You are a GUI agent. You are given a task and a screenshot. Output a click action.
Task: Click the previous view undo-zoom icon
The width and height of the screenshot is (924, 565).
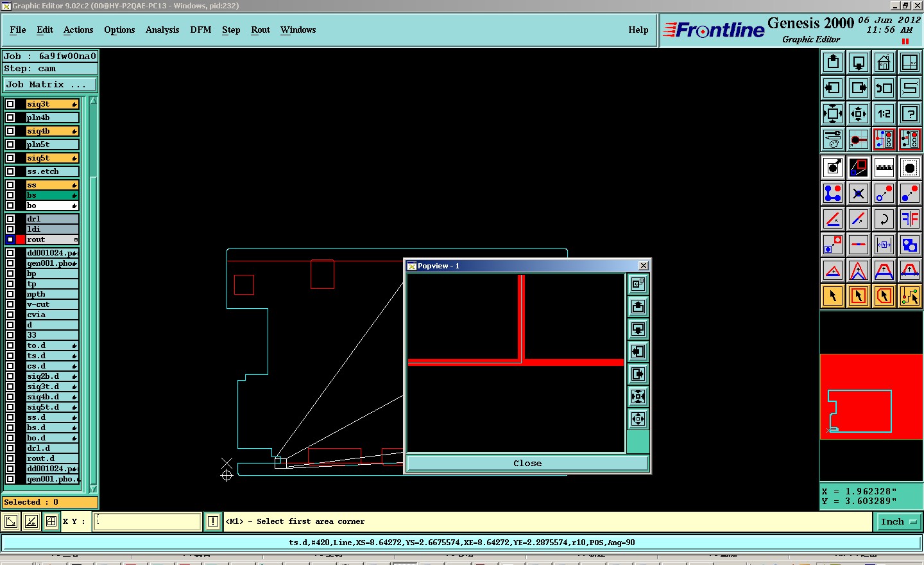point(884,88)
